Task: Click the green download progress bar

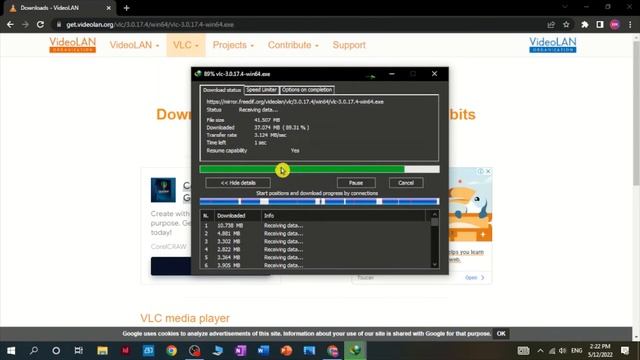Action: pos(320,169)
